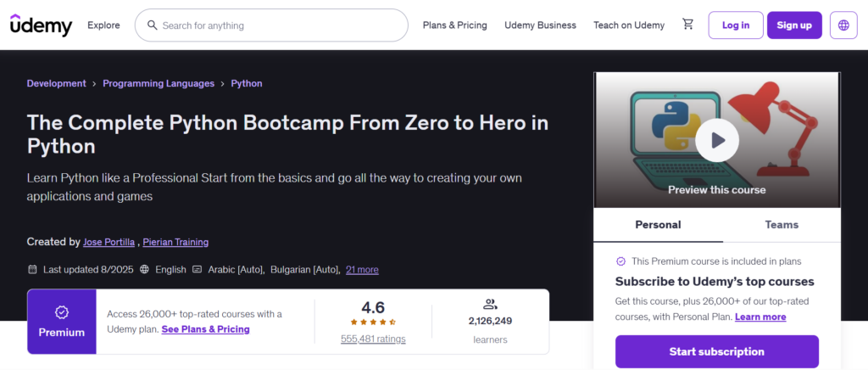Open the shopping cart icon

pyautogui.click(x=688, y=25)
